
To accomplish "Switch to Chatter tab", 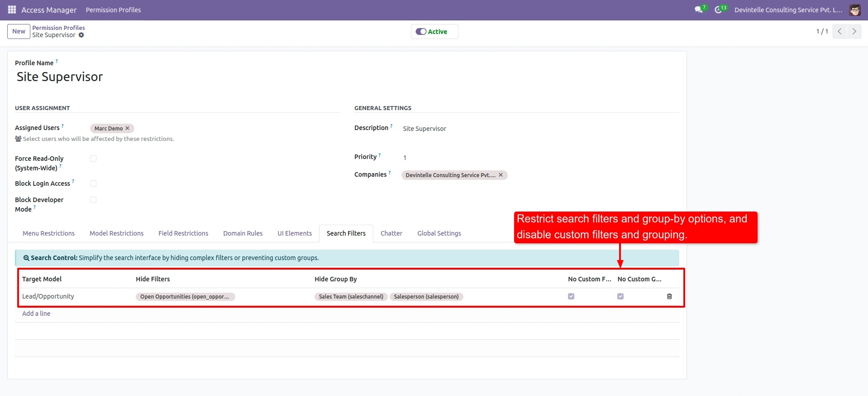I will (391, 233).
